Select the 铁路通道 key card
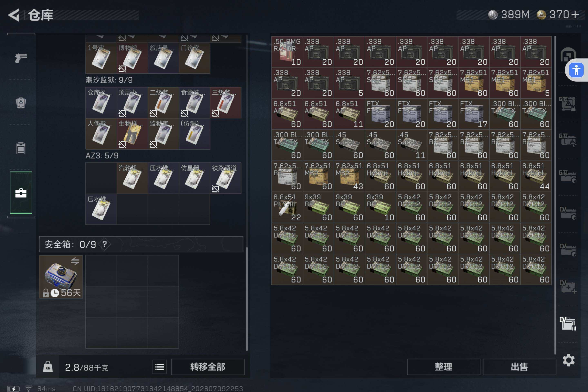Viewport: 588px width, 392px height. (x=225, y=178)
